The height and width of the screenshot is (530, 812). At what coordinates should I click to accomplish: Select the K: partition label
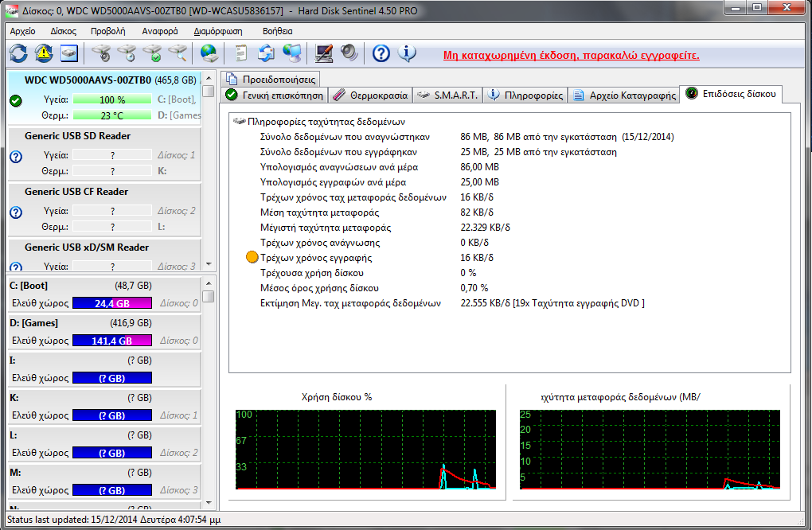coord(14,398)
